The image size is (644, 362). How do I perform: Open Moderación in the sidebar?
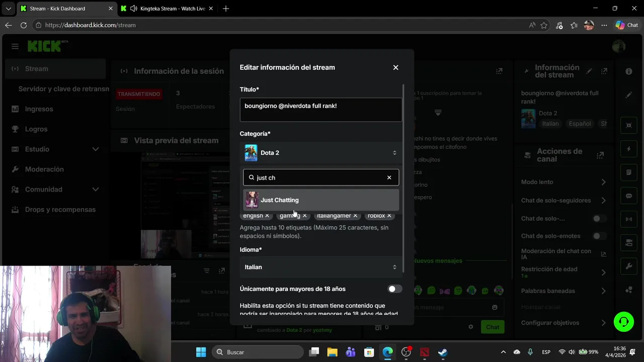(x=55, y=169)
